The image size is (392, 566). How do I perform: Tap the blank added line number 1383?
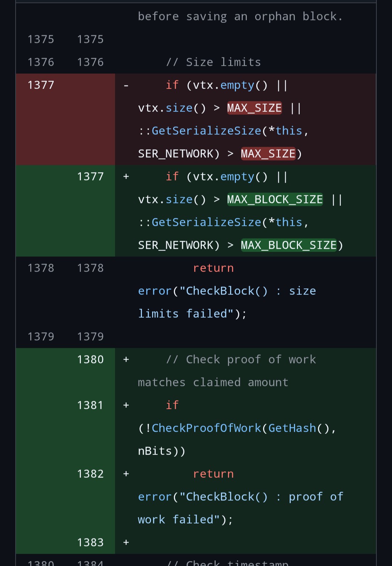point(90,542)
